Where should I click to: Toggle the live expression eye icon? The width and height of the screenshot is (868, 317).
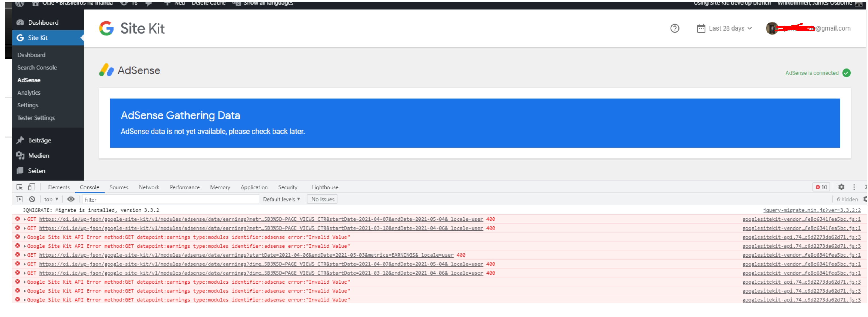(x=71, y=199)
